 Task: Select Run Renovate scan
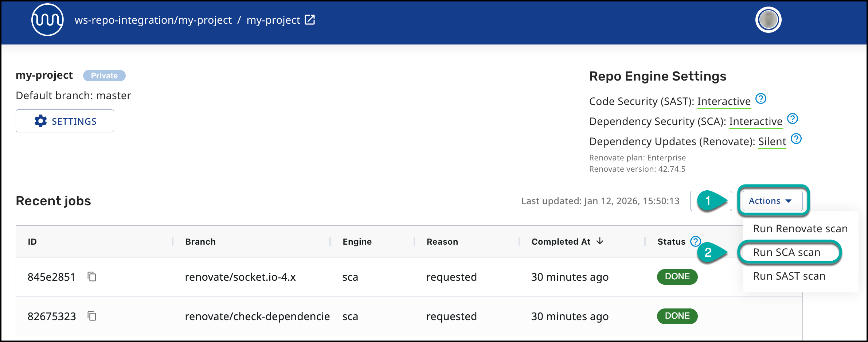click(800, 229)
